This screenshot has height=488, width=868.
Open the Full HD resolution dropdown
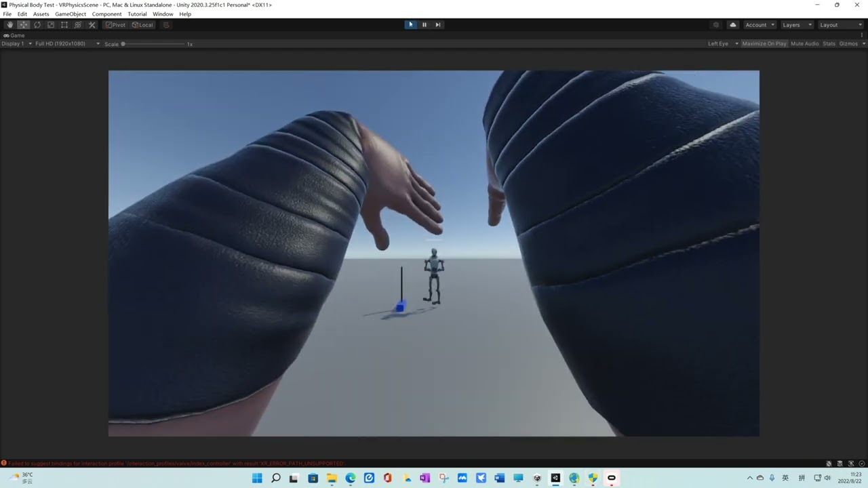[68, 43]
